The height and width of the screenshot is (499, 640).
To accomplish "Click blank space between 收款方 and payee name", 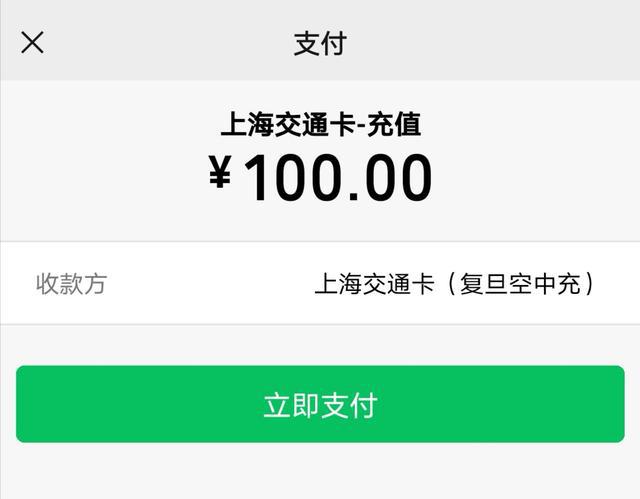I will (210, 283).
